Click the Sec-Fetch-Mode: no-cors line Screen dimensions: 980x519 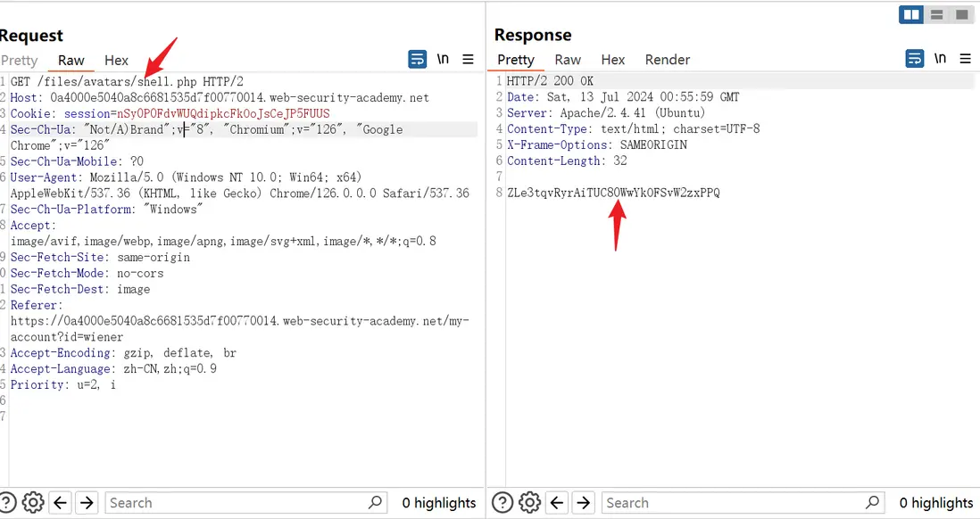(x=87, y=273)
